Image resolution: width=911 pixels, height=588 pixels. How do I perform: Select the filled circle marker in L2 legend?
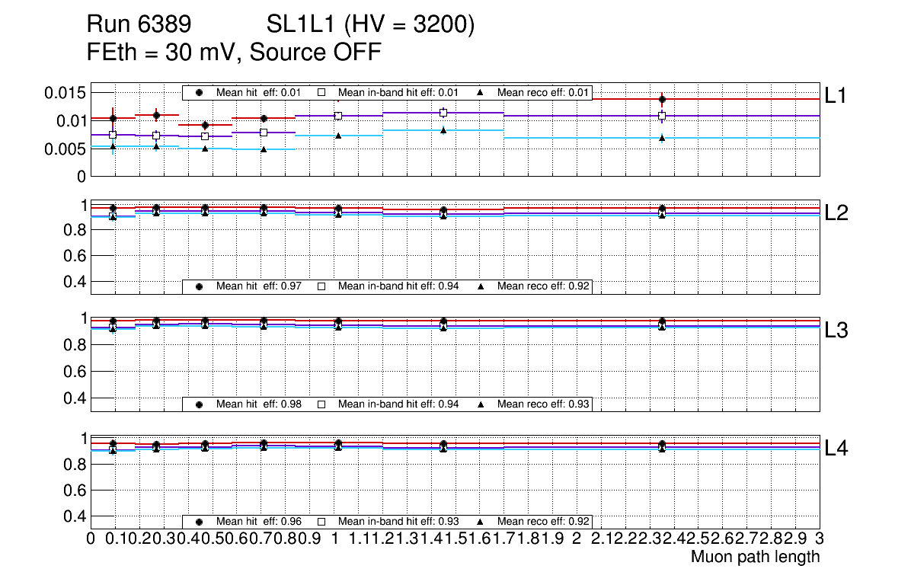[200, 286]
